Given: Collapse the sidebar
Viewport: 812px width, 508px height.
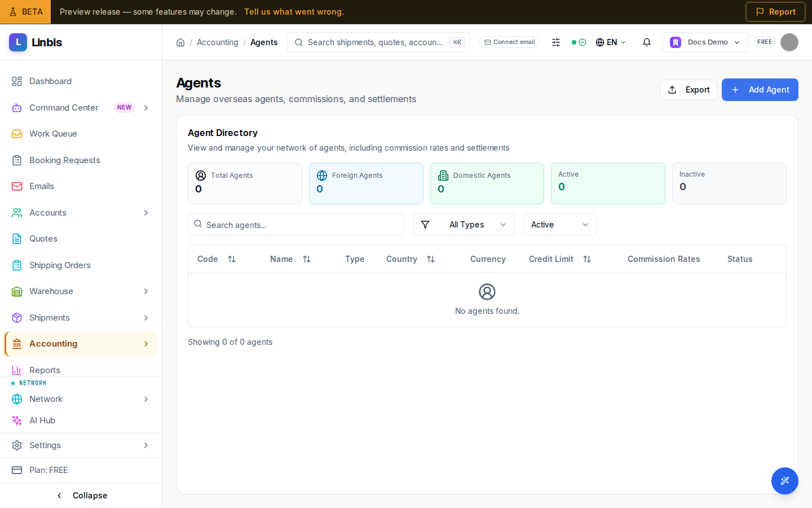Looking at the screenshot, I should (81, 496).
